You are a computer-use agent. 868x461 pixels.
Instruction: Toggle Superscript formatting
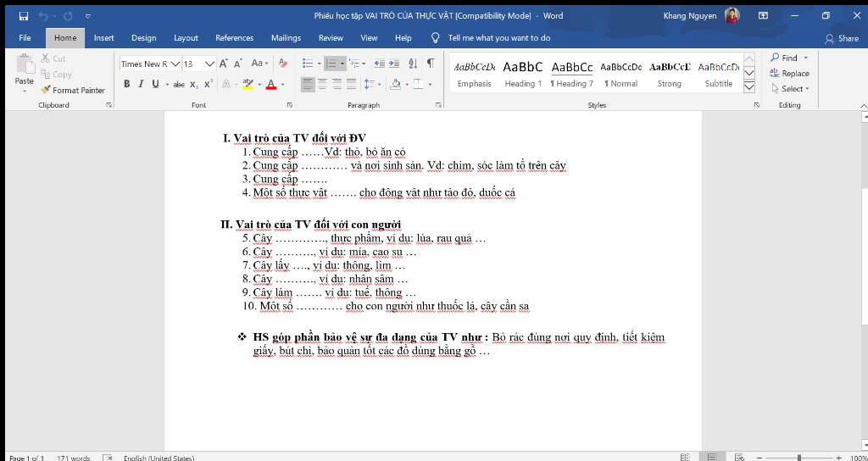pyautogui.click(x=209, y=84)
